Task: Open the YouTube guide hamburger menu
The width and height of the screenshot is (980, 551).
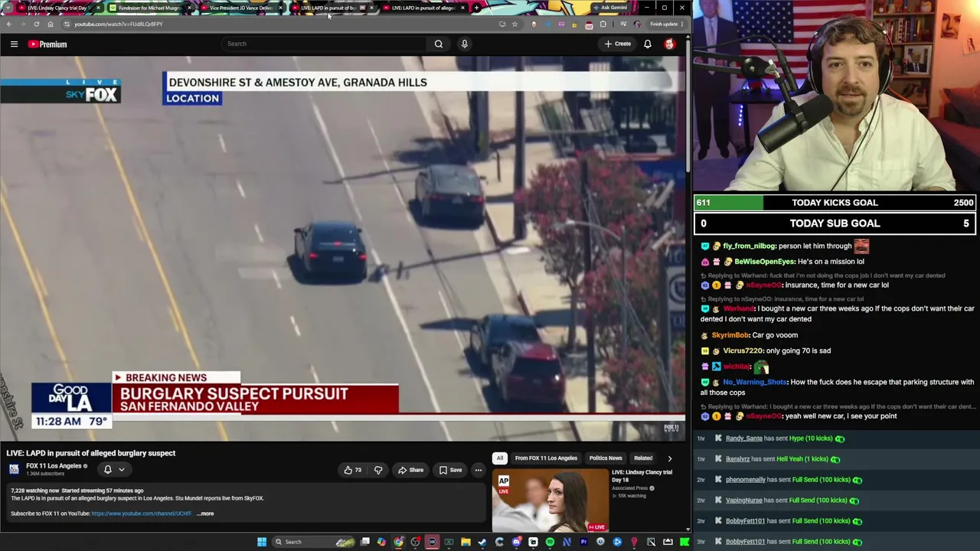Action: 14,44
